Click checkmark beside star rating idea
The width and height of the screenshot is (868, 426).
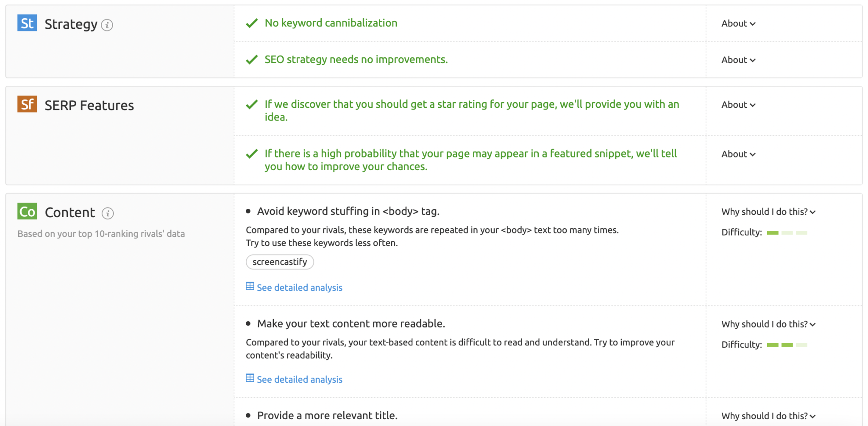252,104
